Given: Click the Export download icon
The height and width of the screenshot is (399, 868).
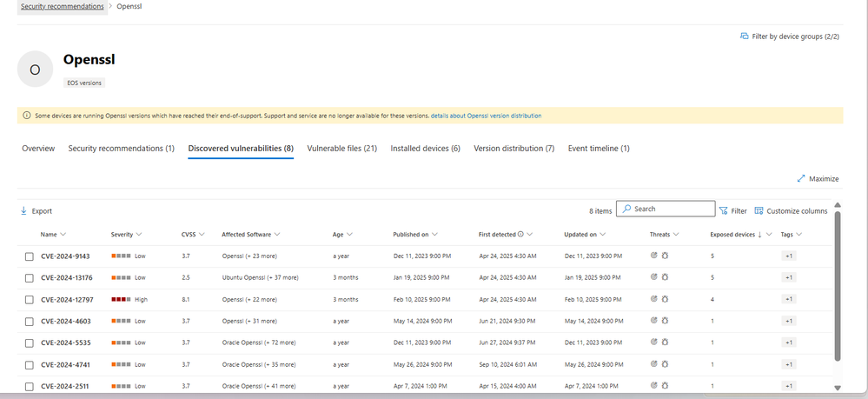Looking at the screenshot, I should point(23,211).
